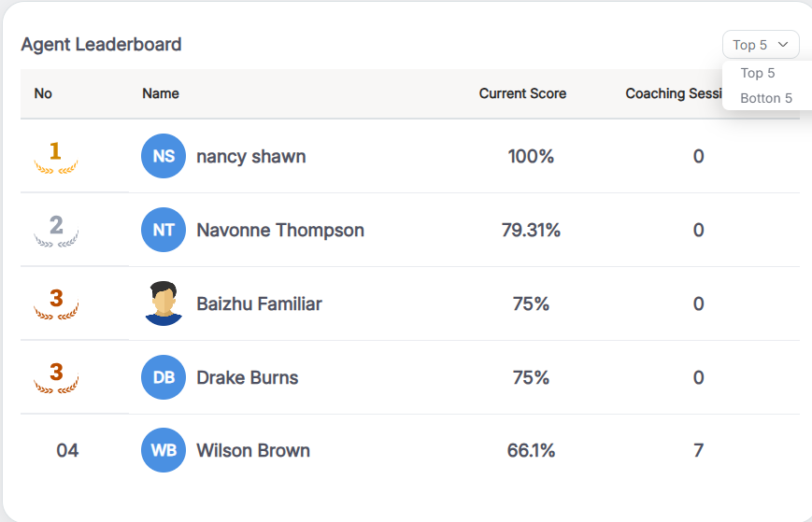Click the WB avatar for Wilson Brown
This screenshot has width=812, height=522.
coord(164,450)
